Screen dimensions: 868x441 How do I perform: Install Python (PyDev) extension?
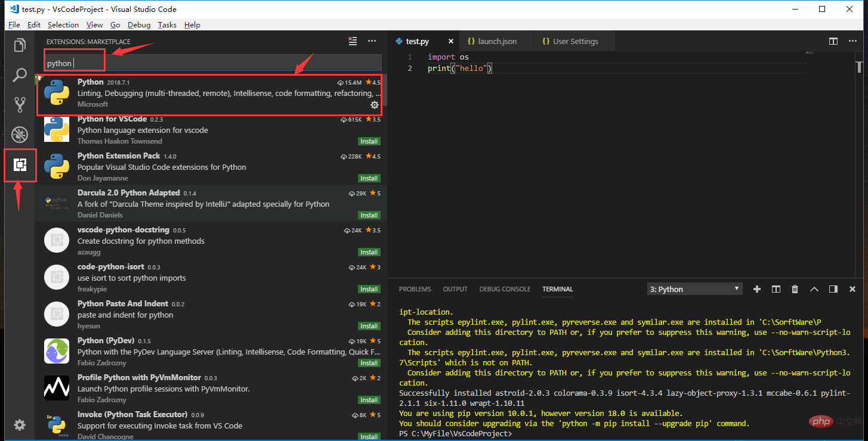tap(369, 363)
